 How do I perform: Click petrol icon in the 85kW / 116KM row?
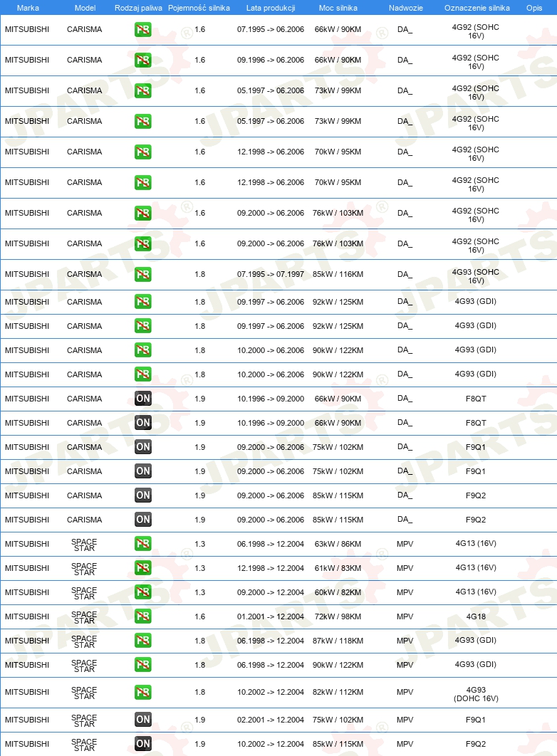point(142,274)
